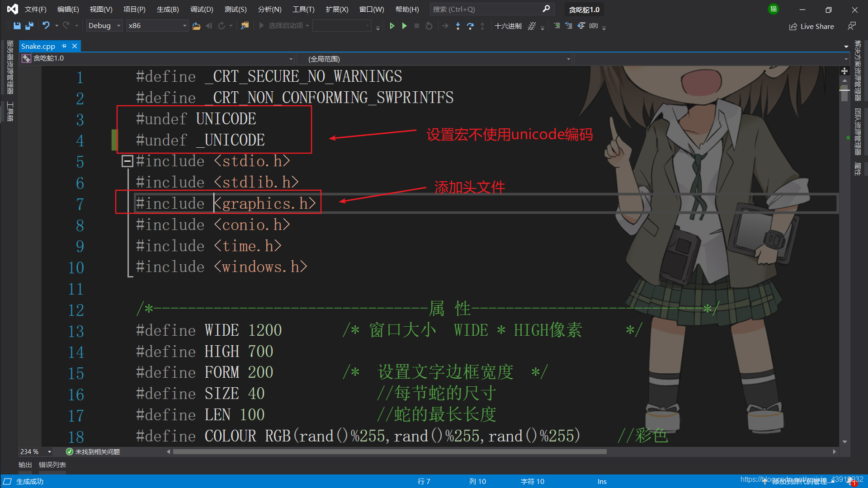Open the 视图(V) menu
The image size is (868, 488).
tap(101, 9)
